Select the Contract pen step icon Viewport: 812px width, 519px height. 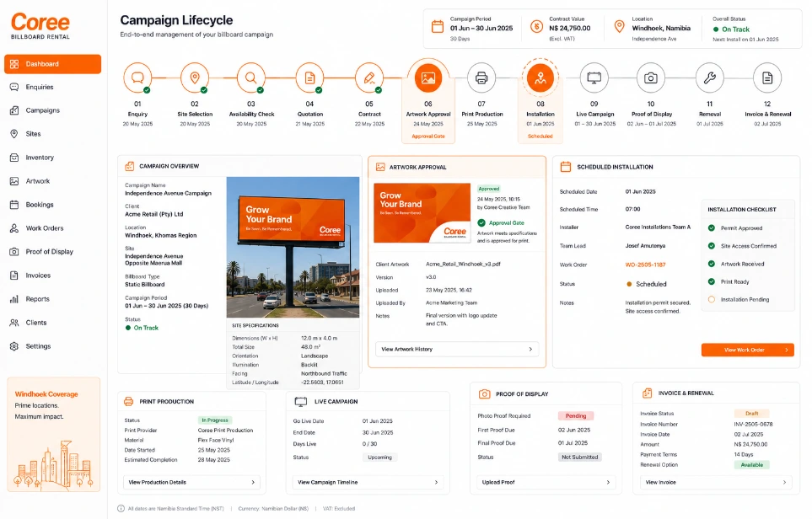point(369,78)
